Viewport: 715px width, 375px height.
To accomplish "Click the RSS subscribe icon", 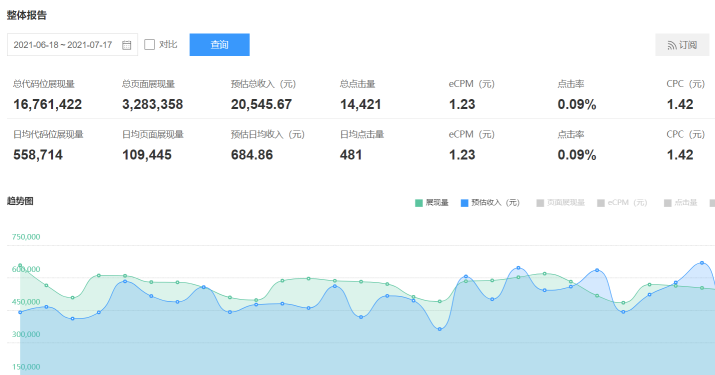I will coord(672,45).
